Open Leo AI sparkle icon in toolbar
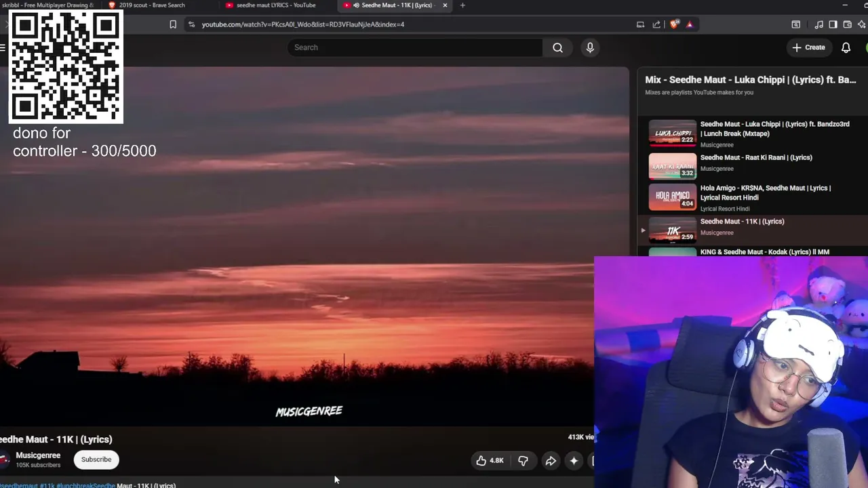 [x=863, y=24]
